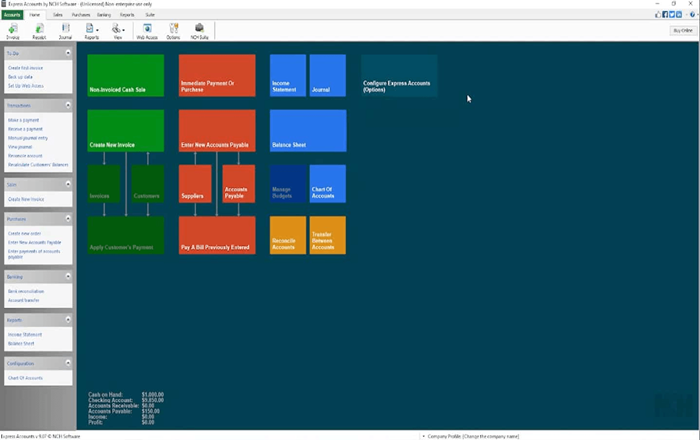Switch to the Home tab
The width and height of the screenshot is (700, 440).
pos(34,15)
